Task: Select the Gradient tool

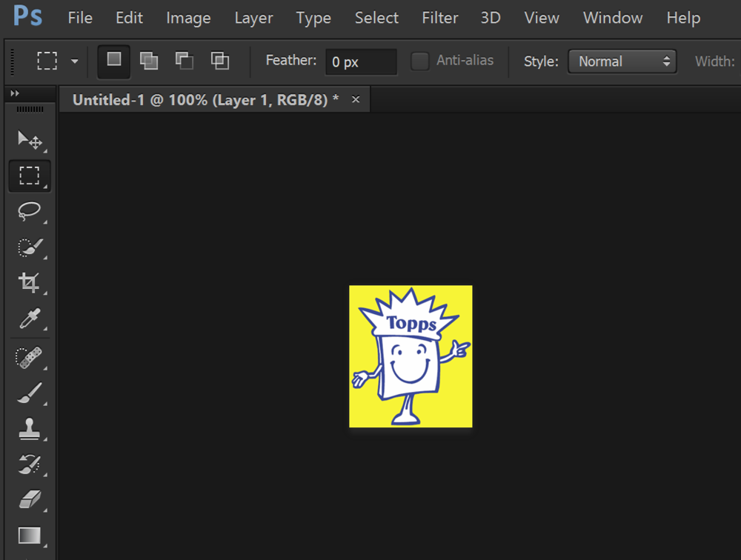Action: coord(30,536)
